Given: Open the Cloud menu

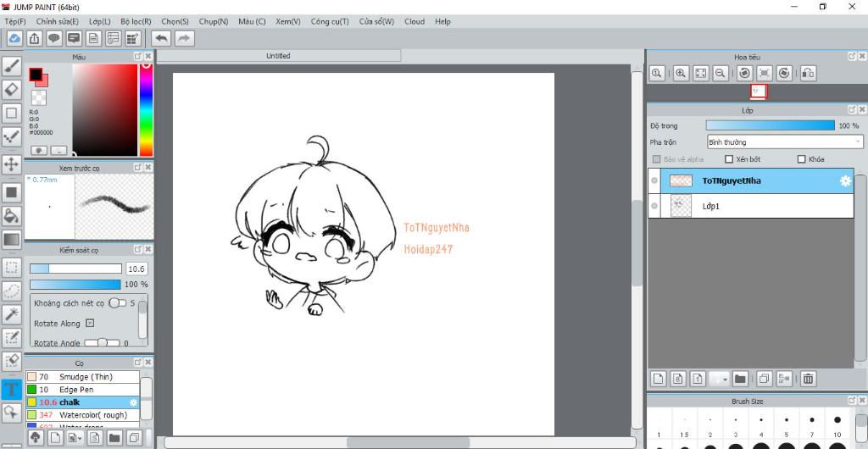Looking at the screenshot, I should pyautogui.click(x=414, y=21).
